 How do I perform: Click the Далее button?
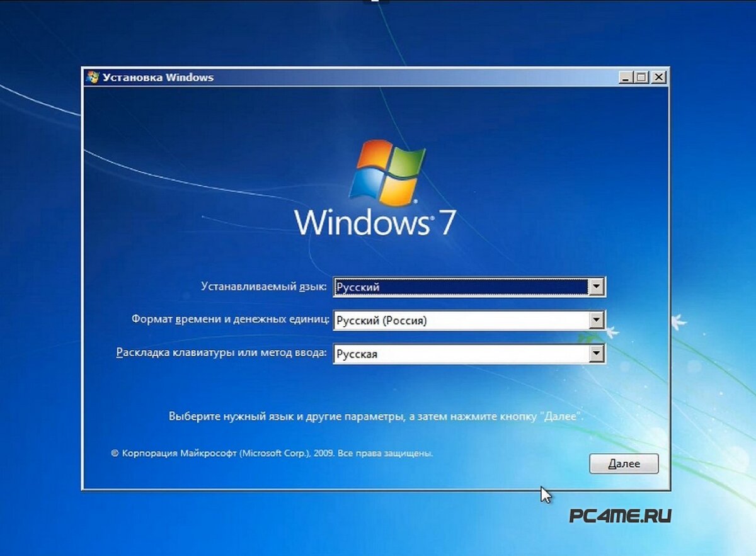point(624,463)
